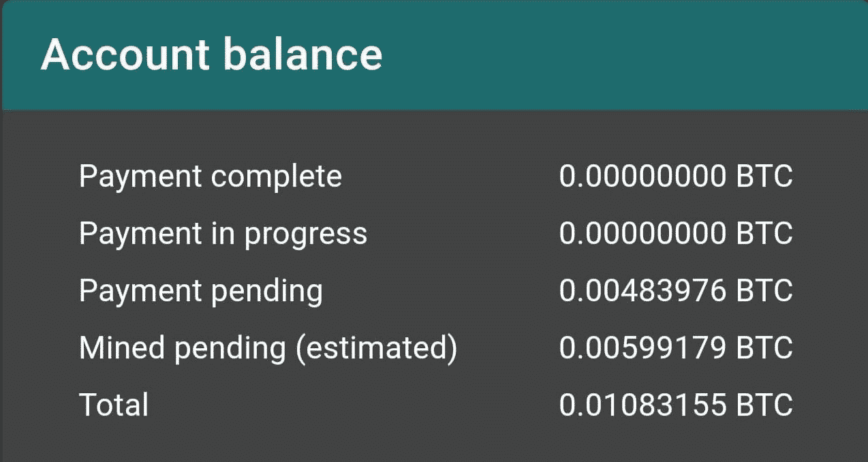
Task: Click the word "complete" in first row
Action: pos(277,176)
